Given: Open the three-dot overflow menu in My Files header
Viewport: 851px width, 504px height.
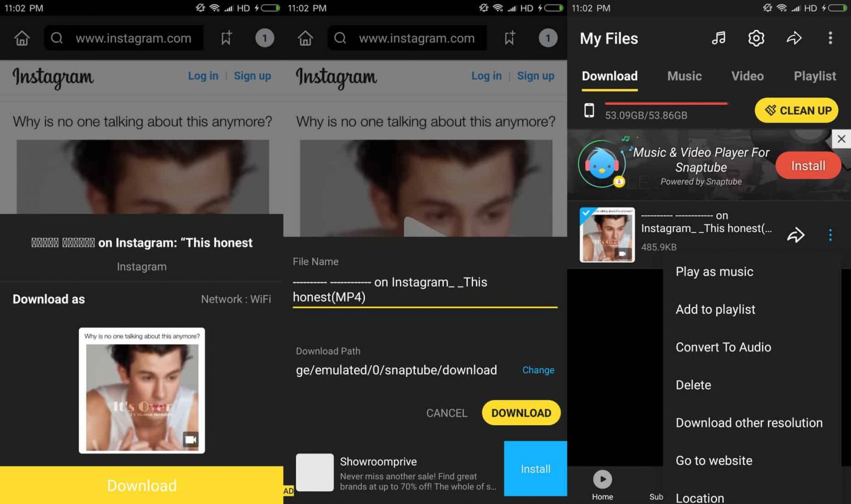Looking at the screenshot, I should tap(830, 38).
